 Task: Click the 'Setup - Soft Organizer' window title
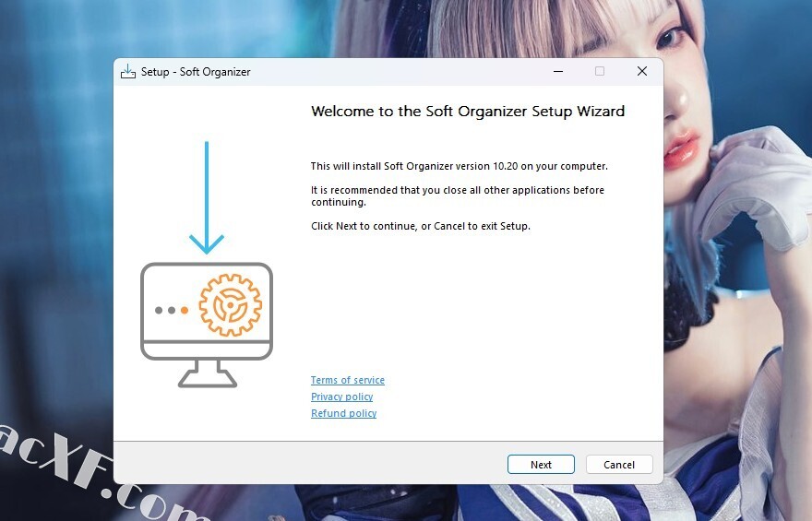point(196,72)
